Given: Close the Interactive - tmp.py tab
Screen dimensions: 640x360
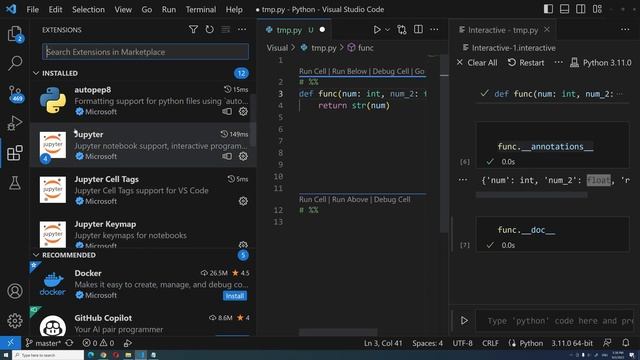Looking at the screenshot, I should pyautogui.click(x=547, y=29).
